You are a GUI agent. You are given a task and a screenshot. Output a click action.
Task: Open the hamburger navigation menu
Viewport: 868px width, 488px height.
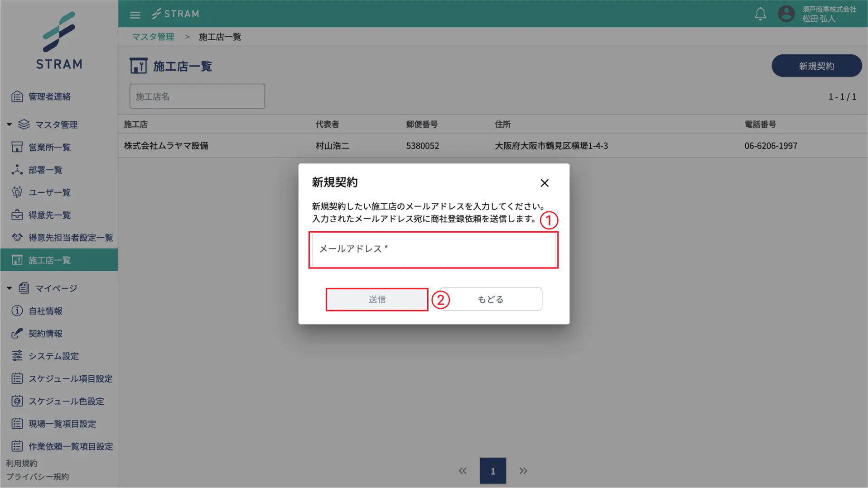point(135,14)
